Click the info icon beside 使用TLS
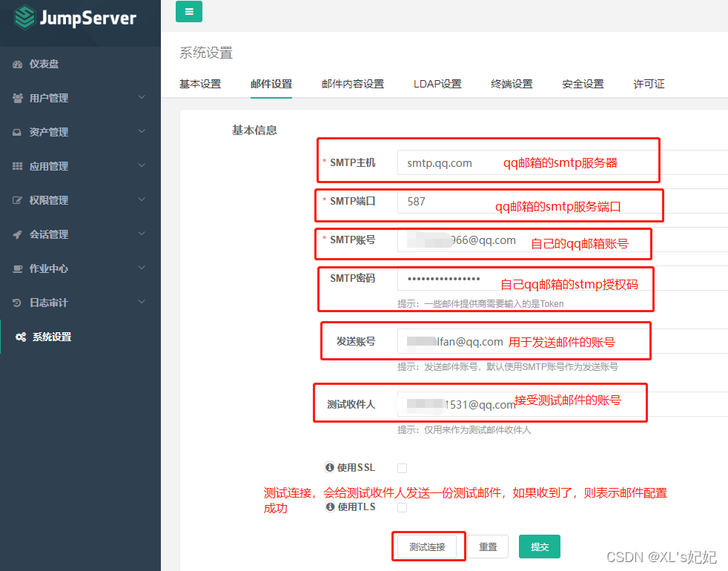The image size is (728, 571). click(330, 507)
